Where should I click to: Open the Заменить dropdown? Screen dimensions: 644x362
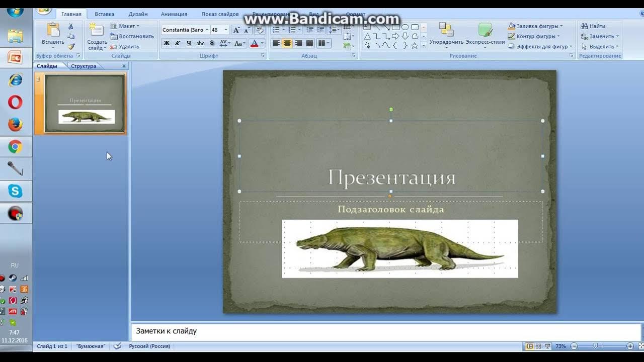click(x=600, y=36)
